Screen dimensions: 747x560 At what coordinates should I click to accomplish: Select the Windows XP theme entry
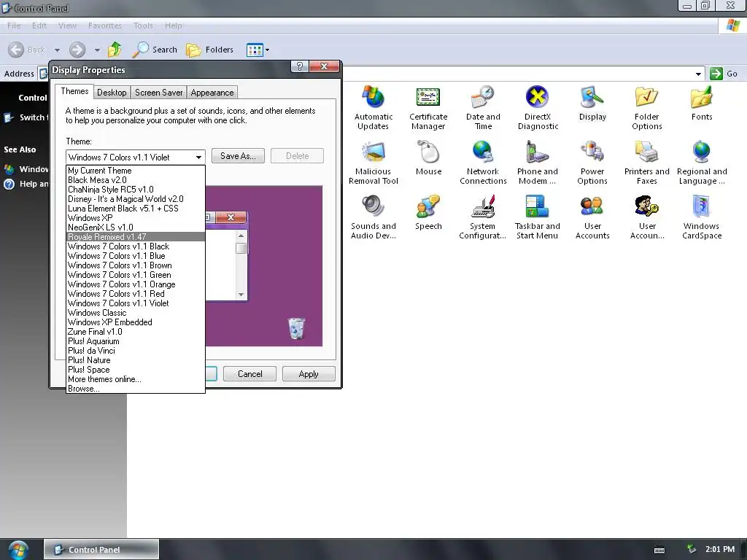[x=135, y=218]
